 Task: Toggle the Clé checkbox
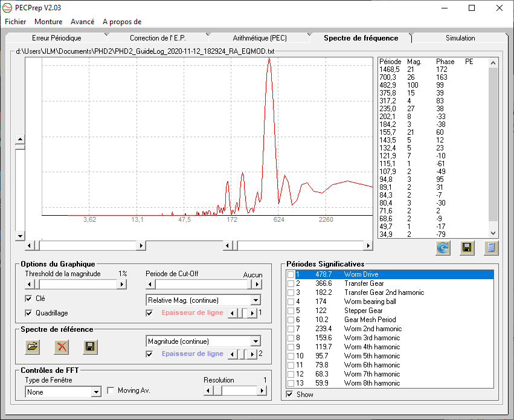[x=28, y=299]
